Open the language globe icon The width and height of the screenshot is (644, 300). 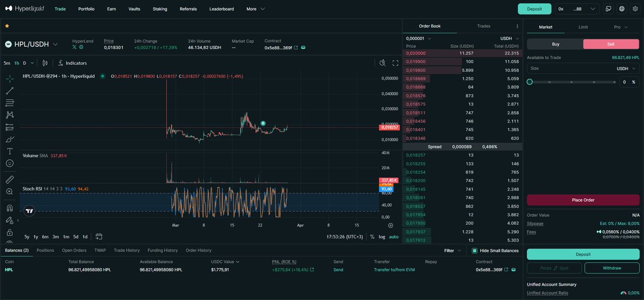click(x=622, y=9)
